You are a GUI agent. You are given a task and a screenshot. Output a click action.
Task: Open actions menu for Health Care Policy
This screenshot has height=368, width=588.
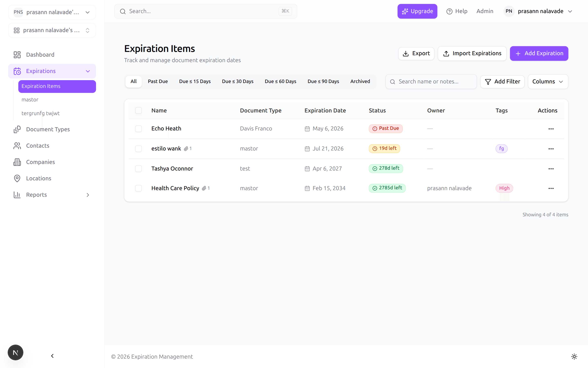(x=551, y=188)
